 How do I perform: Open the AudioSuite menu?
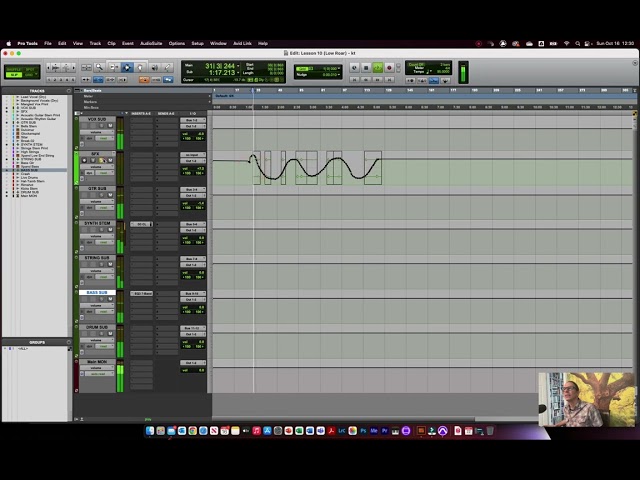(x=151, y=43)
